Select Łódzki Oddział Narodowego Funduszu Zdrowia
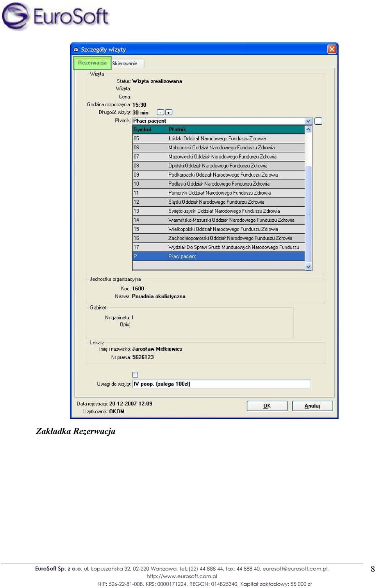The height and width of the screenshot is (588, 375). coord(218,138)
